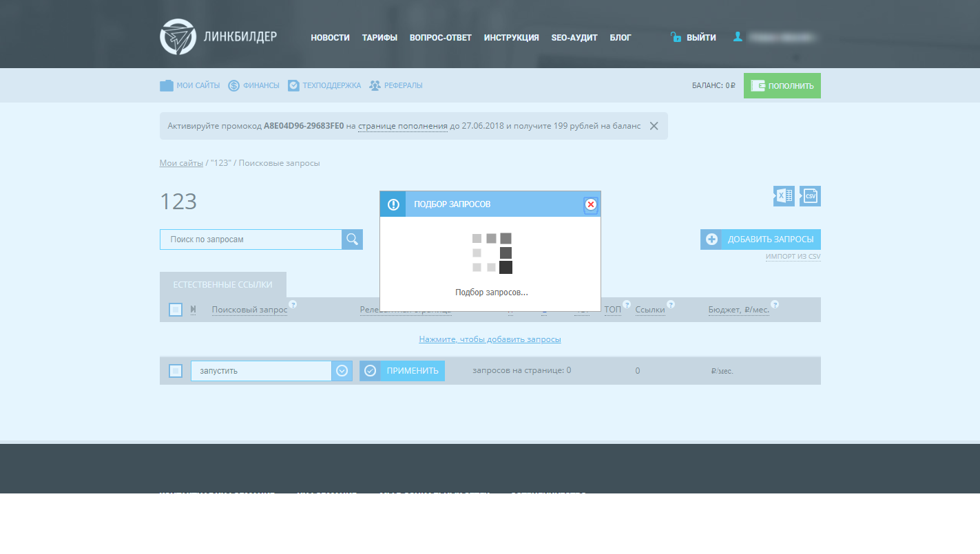Open Рефералы via its people icon
Screen dimensions: 980x554
(x=375, y=85)
